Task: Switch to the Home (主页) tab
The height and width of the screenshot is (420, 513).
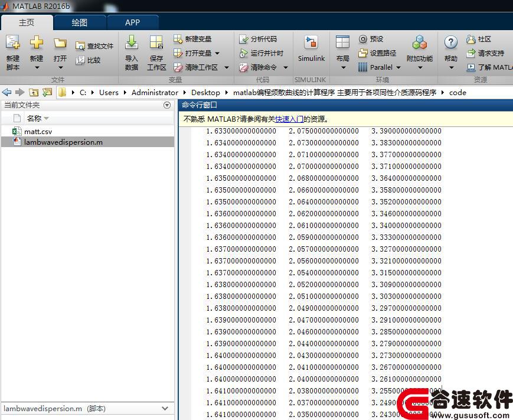Action: tap(27, 22)
